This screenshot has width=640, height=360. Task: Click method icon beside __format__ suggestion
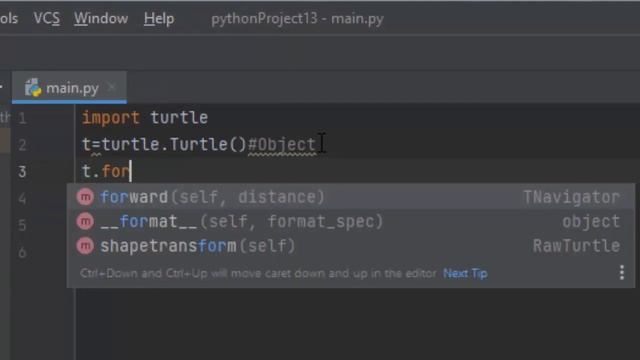tap(85, 222)
